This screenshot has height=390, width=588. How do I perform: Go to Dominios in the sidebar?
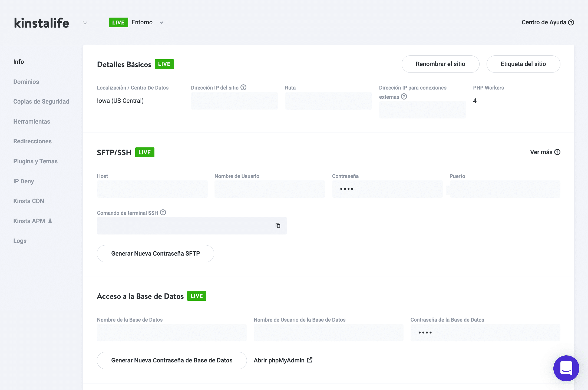[26, 82]
